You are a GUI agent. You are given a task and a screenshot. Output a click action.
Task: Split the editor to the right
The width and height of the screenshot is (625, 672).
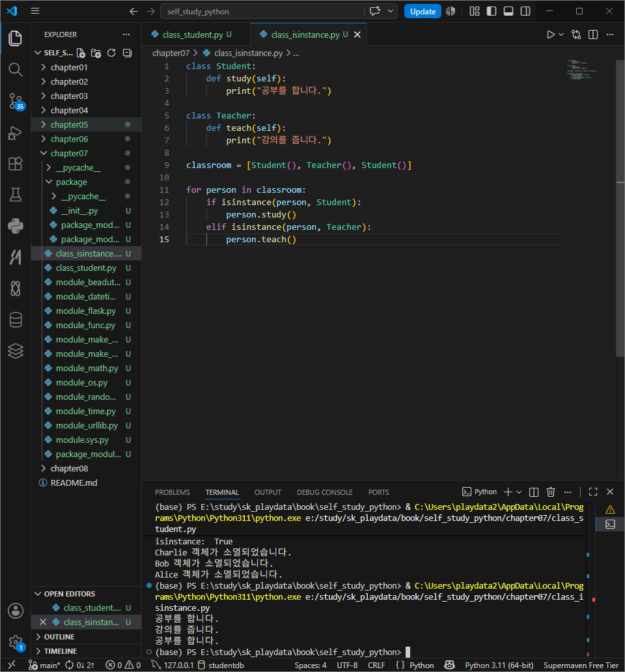[593, 35]
